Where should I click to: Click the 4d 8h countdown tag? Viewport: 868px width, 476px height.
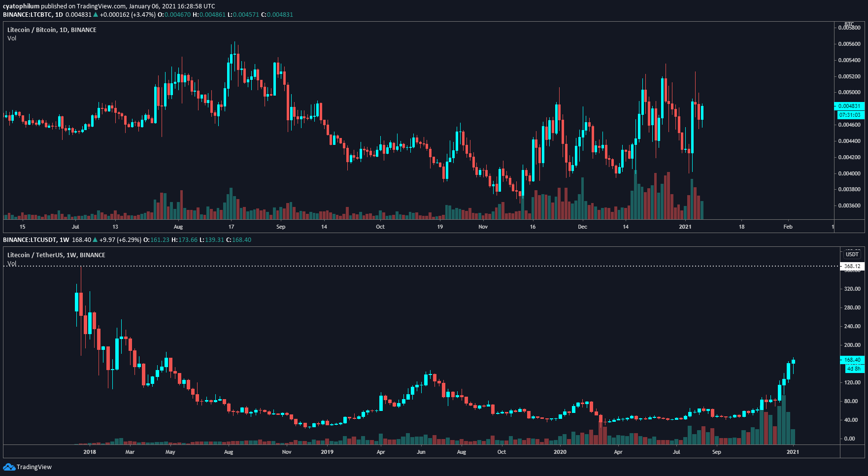pos(854,369)
